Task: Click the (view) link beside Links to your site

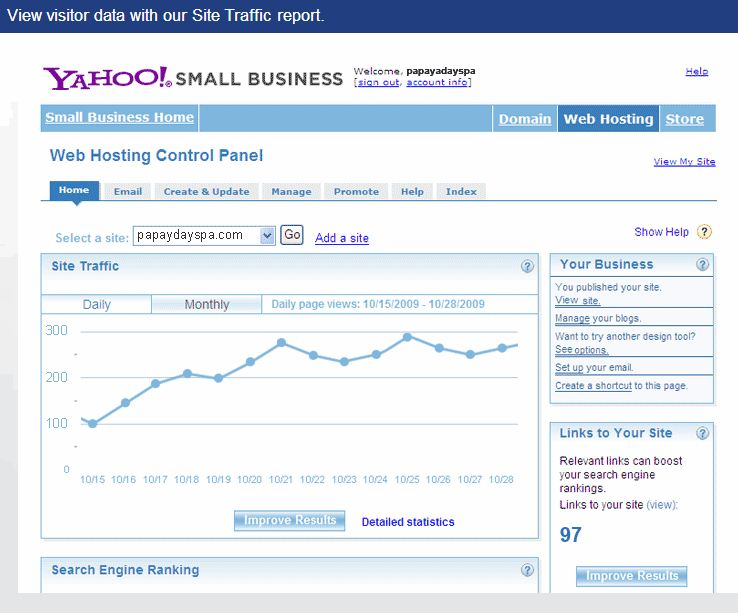Action: tap(661, 505)
